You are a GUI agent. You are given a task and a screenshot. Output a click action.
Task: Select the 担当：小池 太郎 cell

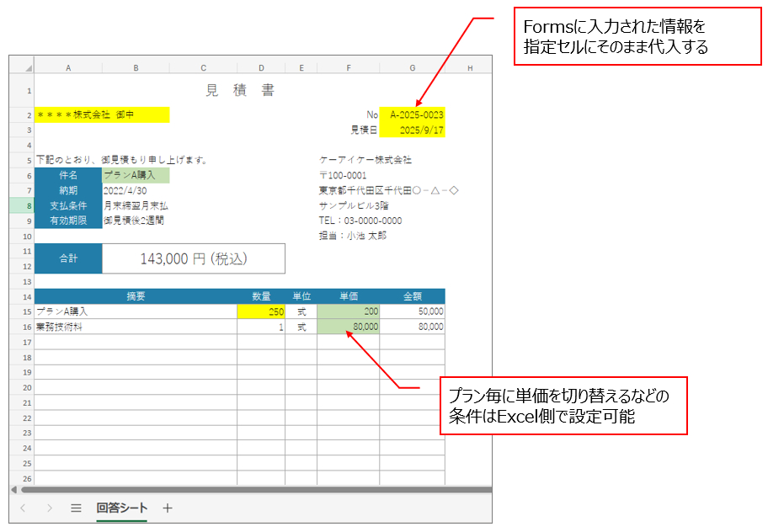[x=353, y=236]
